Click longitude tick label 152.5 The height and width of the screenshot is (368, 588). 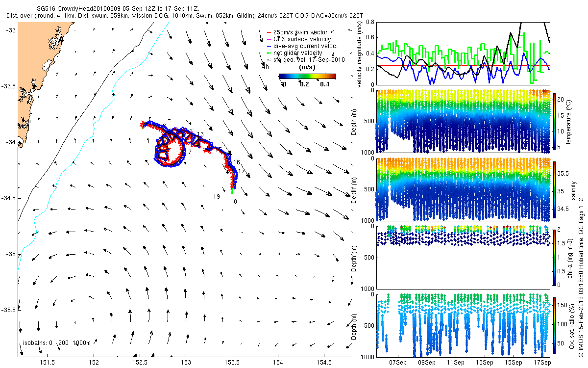[140, 362]
